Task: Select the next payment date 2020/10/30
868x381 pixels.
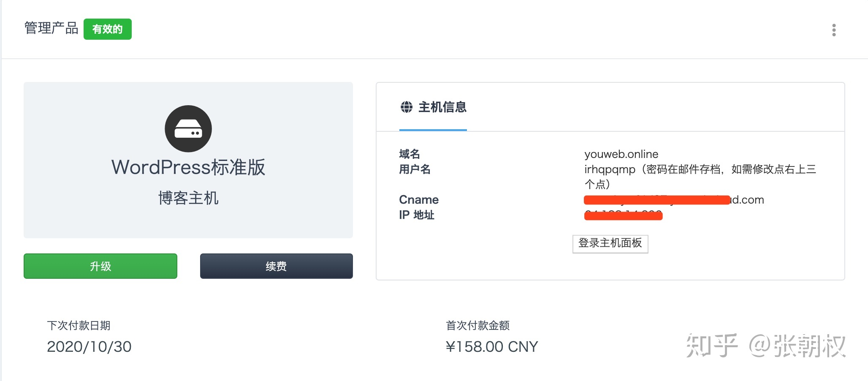Action: 89,346
